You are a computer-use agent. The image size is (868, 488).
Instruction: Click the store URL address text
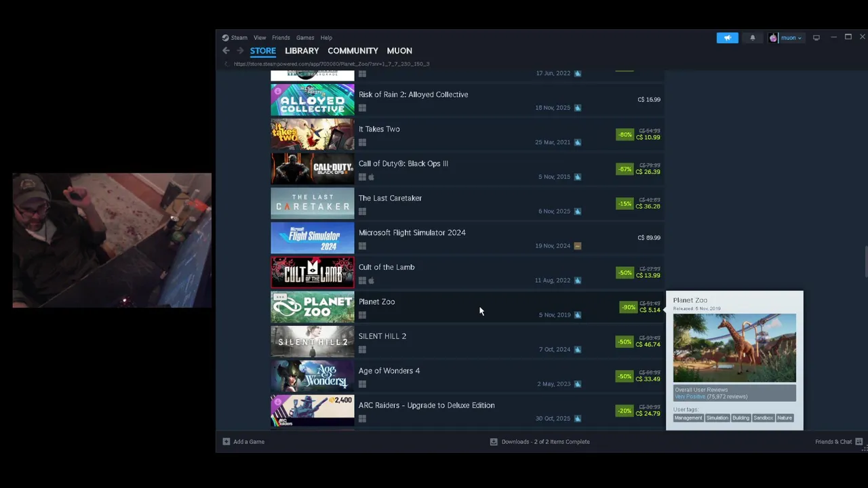pos(332,64)
